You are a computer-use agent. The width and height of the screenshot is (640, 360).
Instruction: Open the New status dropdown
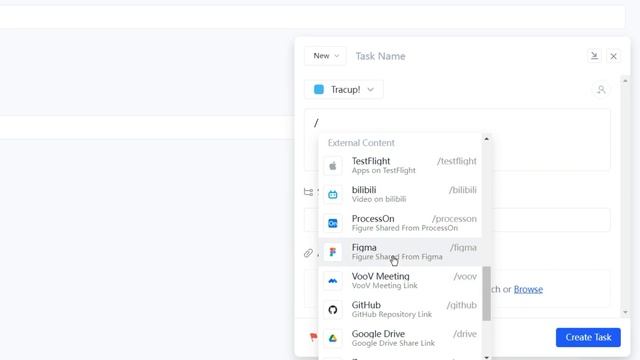coord(325,56)
